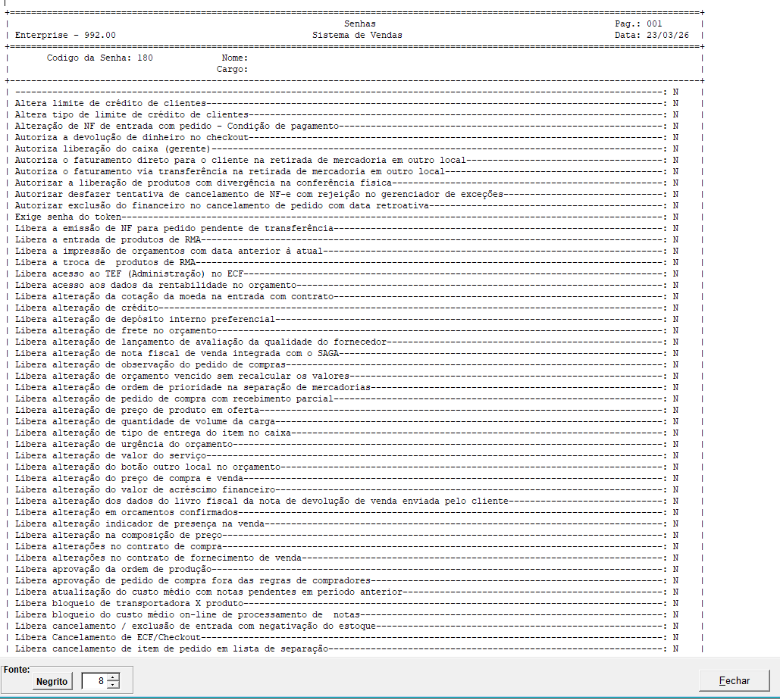Click the 'Enterprise - 992.00' header text
The height and width of the screenshot is (700, 780).
(x=66, y=36)
